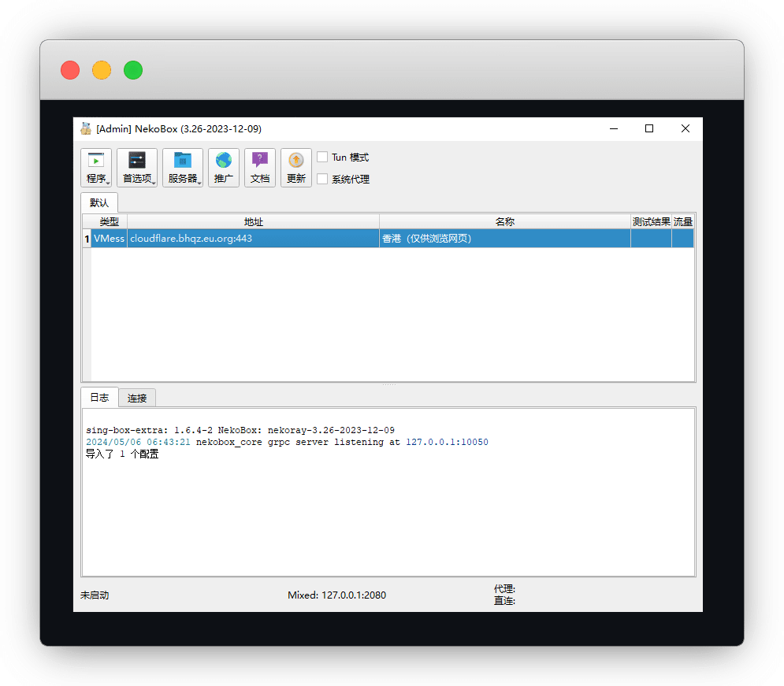Maximize the NekoBox window
The width and height of the screenshot is (784, 686).
[x=649, y=129]
